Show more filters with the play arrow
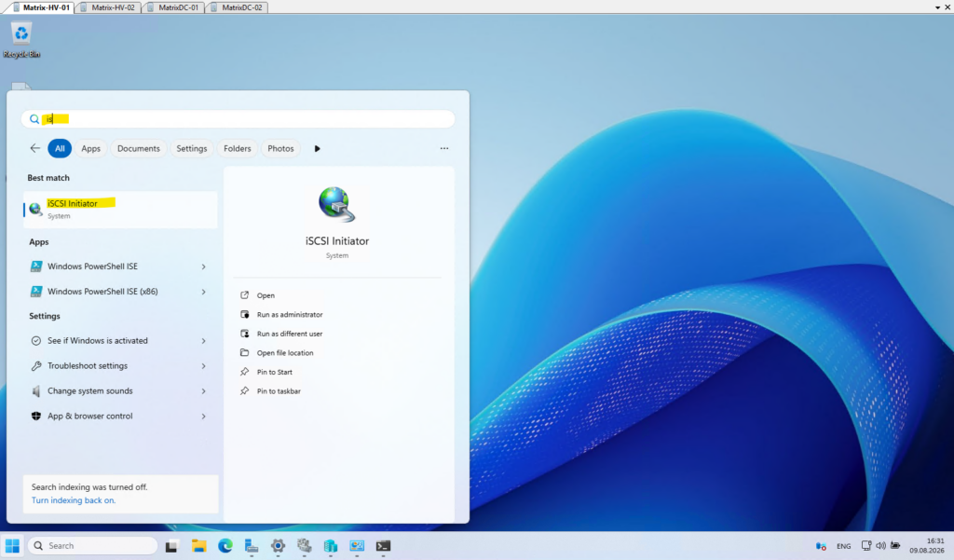This screenshot has width=954, height=560. [317, 148]
